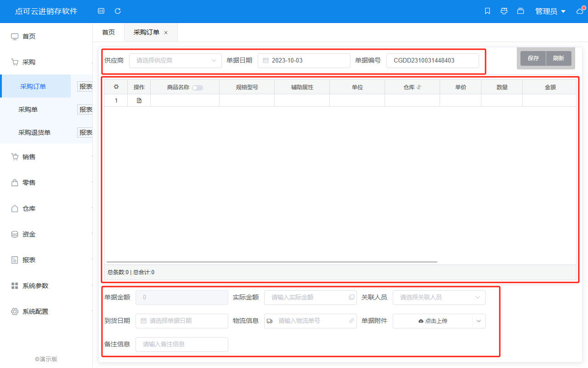Click the row 1 operation document icon
The height and width of the screenshot is (368, 588).
click(x=139, y=100)
